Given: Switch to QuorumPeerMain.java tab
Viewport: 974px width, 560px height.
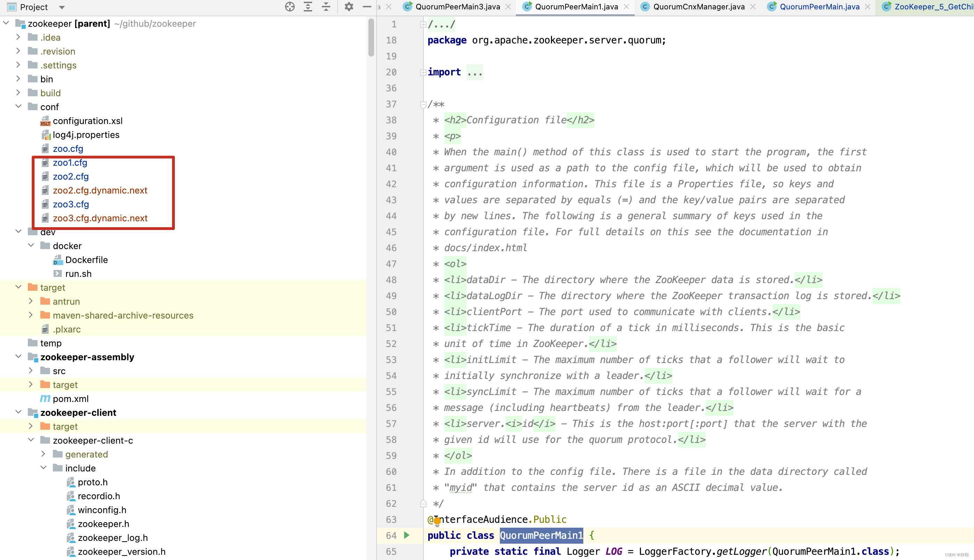Looking at the screenshot, I should (819, 7).
